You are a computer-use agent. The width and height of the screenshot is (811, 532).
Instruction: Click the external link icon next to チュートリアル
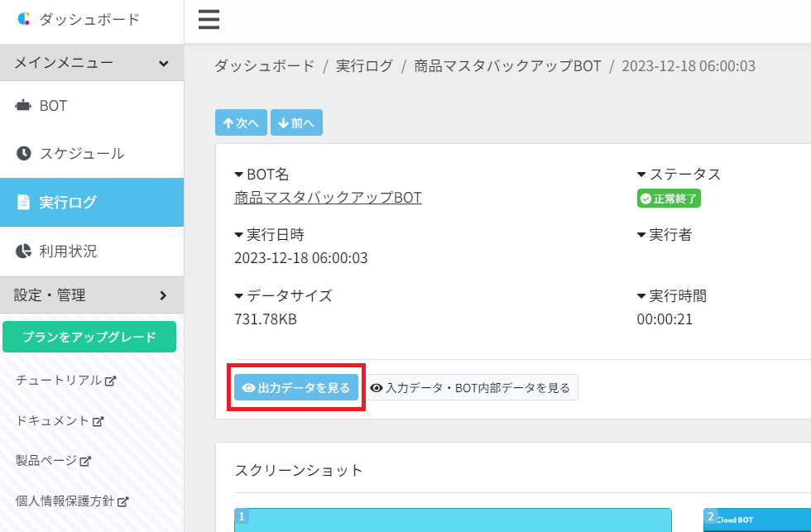pos(110,381)
